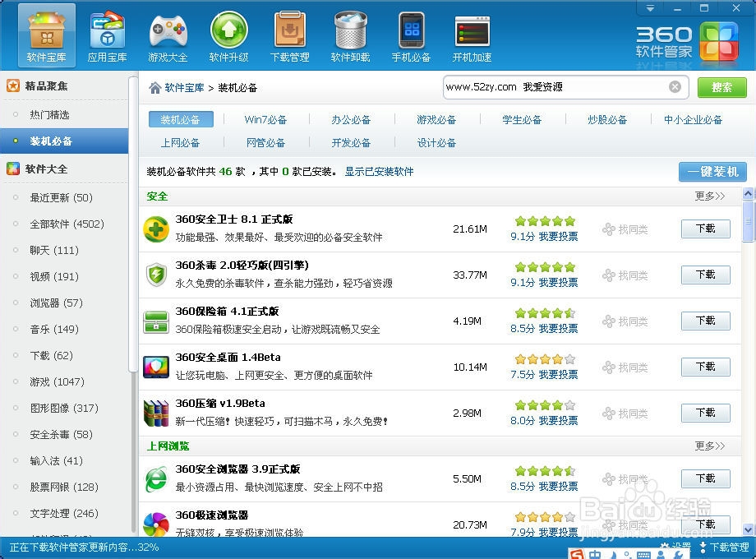Open 文字处理 (246) category
The image size is (756, 559).
64,513
